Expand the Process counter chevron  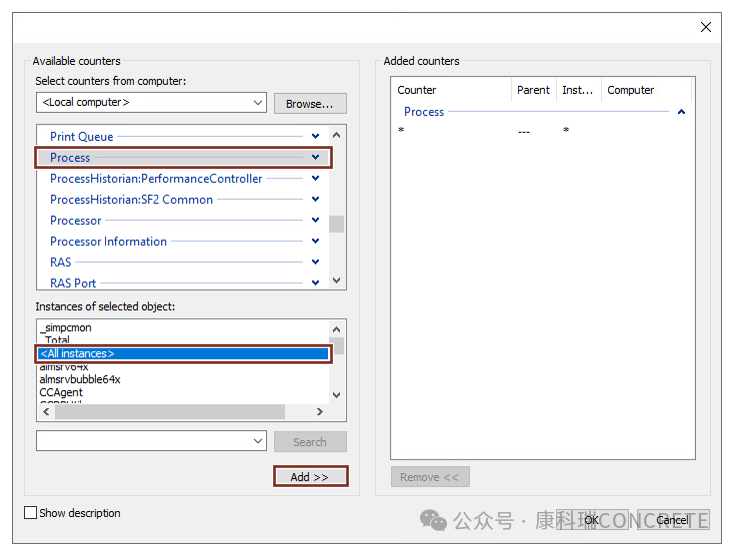[x=315, y=157]
